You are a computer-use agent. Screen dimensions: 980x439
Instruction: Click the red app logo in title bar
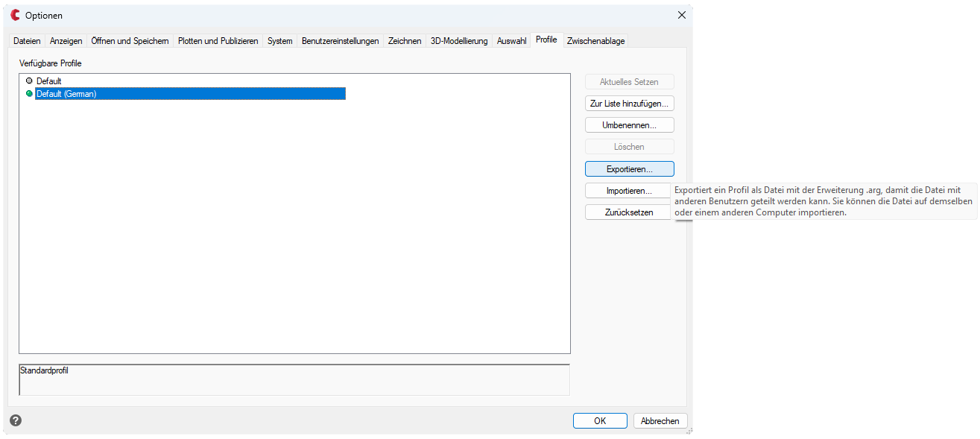(15, 15)
